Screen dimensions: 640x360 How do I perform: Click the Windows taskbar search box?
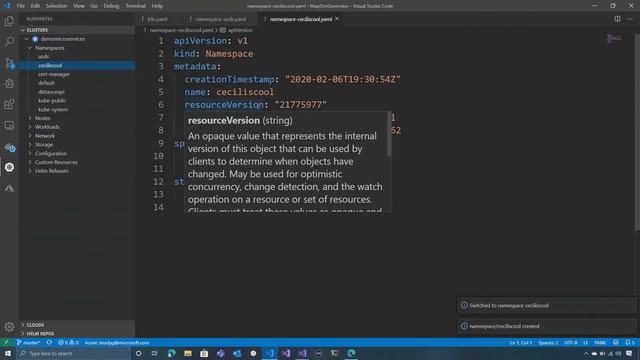73,353
